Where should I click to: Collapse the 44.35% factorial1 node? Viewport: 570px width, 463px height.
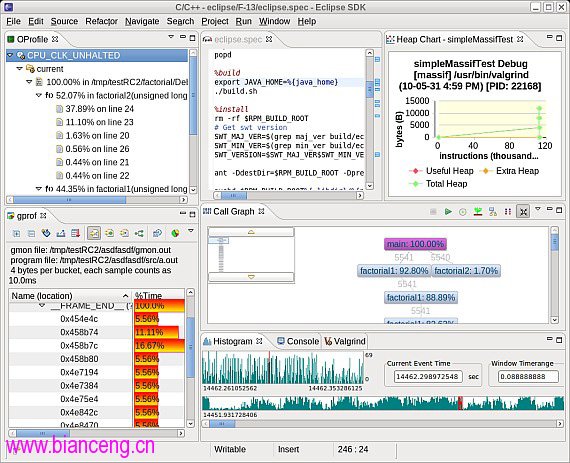click(x=39, y=189)
